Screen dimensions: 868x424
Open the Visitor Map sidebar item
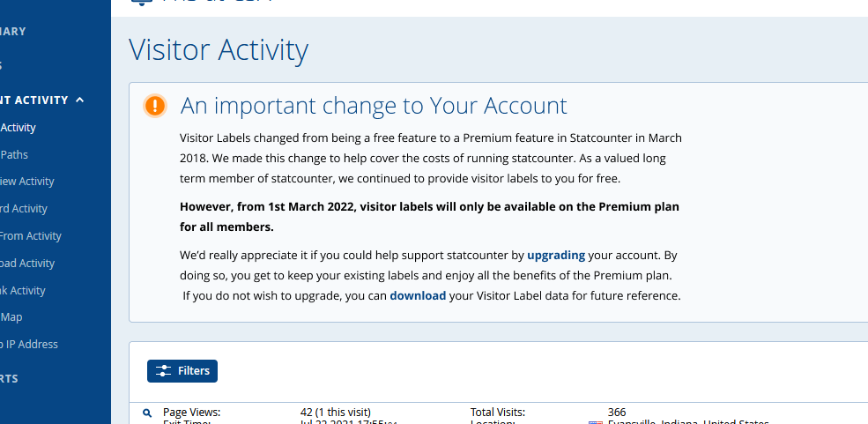[x=11, y=317]
